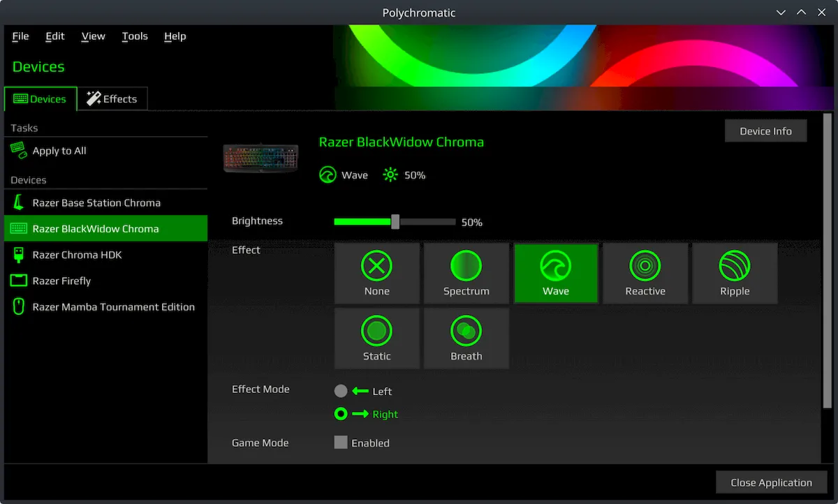Select the Wave effect tile

[556, 273]
